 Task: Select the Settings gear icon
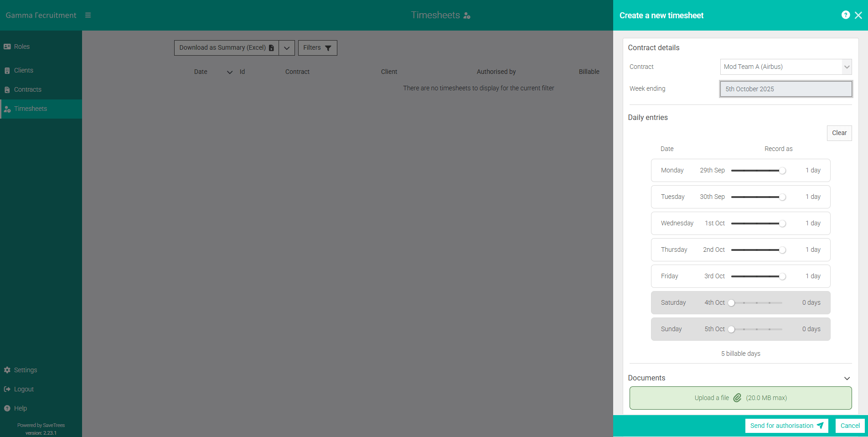pos(7,370)
